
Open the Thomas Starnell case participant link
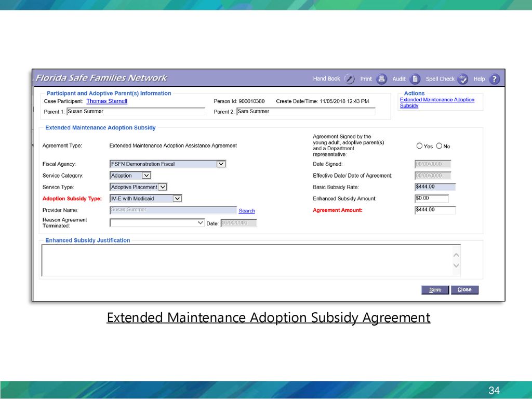click(107, 101)
